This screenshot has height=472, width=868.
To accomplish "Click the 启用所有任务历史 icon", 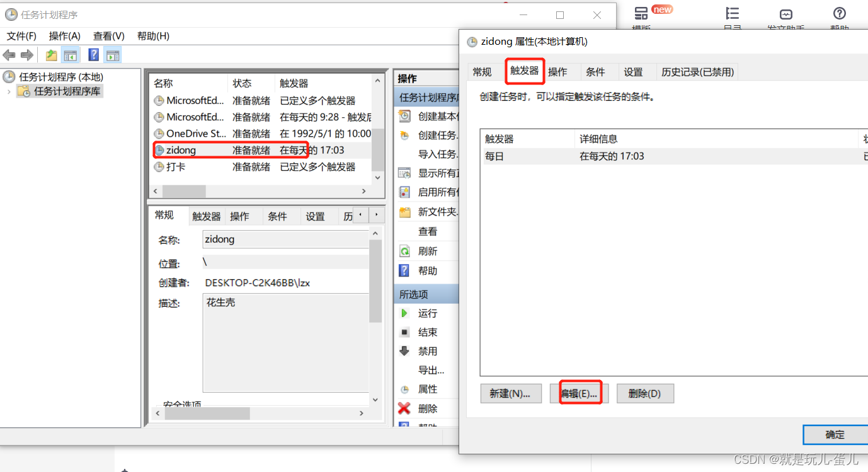I will tap(405, 192).
